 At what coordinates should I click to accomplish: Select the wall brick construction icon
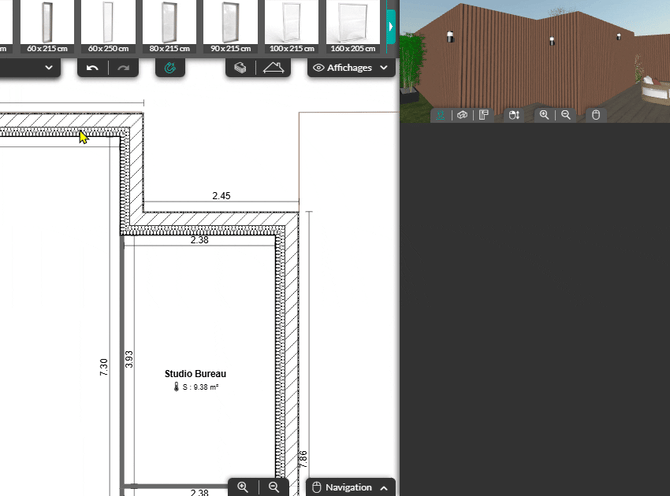[241, 68]
